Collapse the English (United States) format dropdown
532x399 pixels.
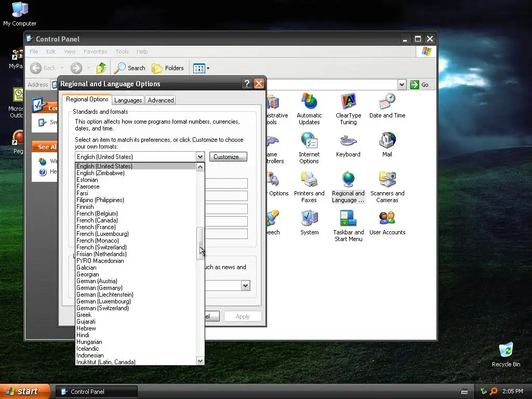tap(200, 157)
